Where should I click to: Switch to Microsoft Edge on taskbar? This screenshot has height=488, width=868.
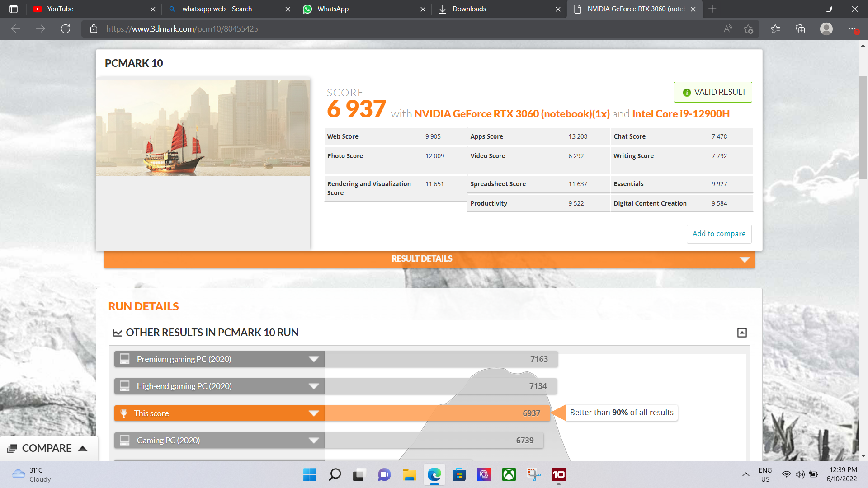434,474
